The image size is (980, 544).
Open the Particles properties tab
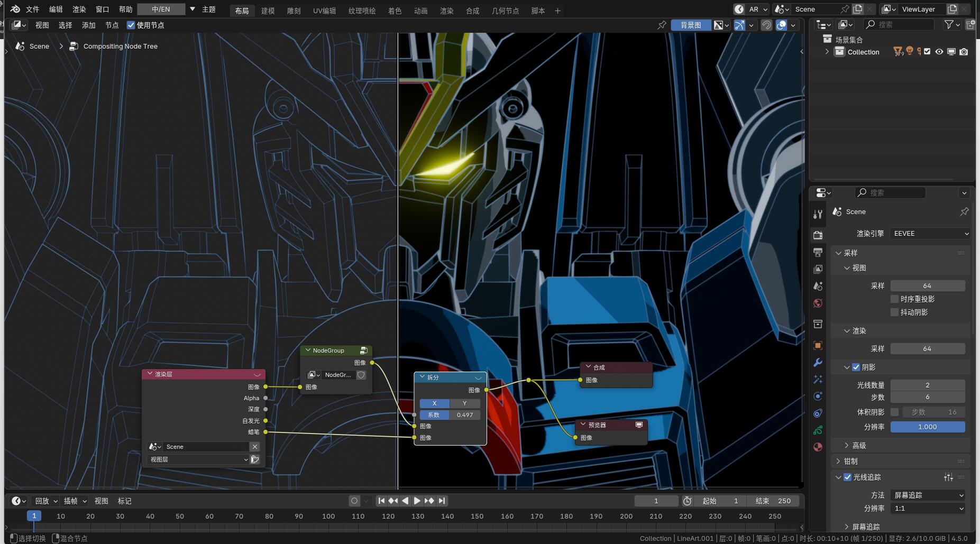pos(818,379)
